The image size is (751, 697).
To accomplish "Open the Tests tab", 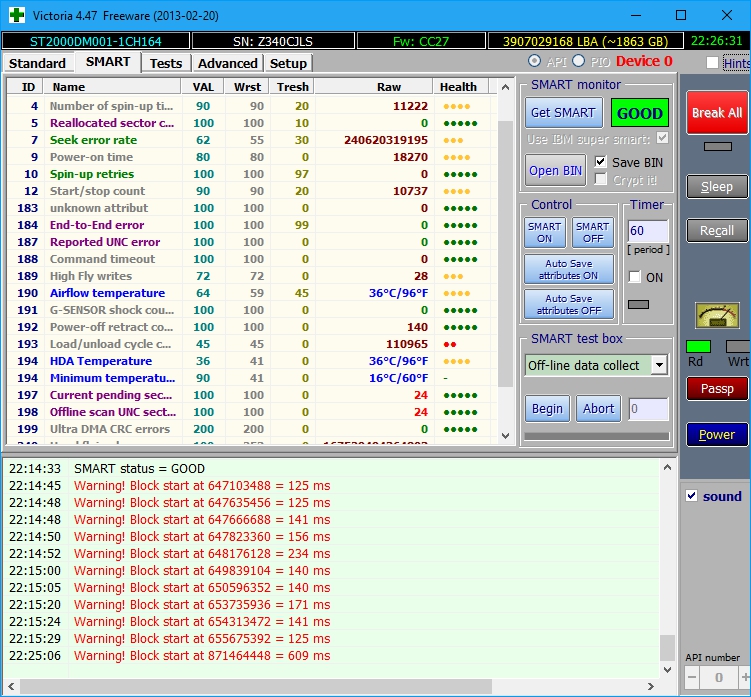I will click(166, 63).
